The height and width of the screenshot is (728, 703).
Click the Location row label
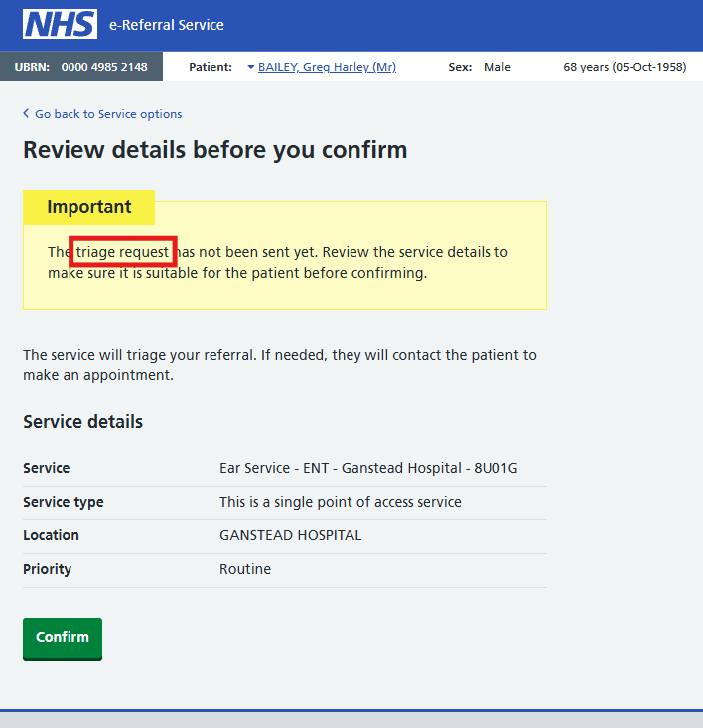51,535
